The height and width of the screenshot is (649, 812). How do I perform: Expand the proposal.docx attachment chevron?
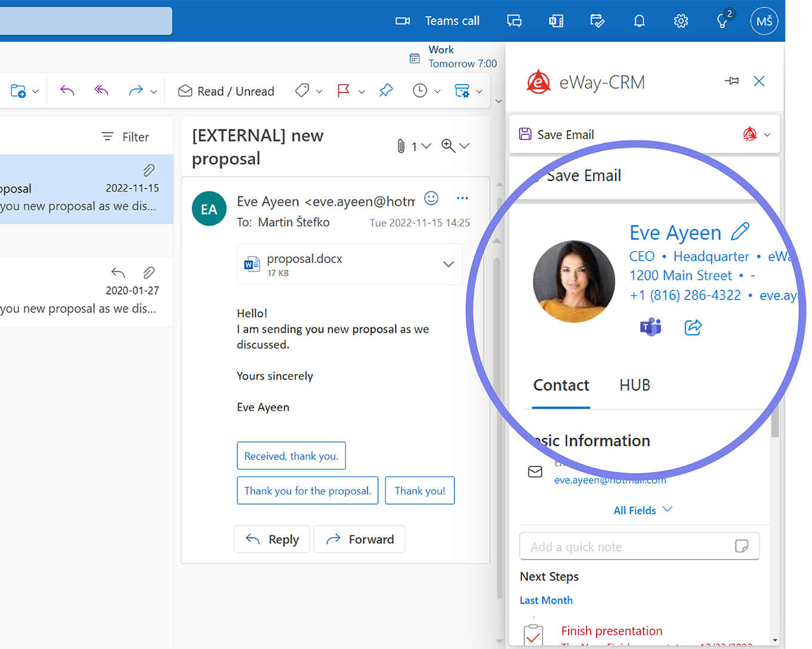coord(449,264)
